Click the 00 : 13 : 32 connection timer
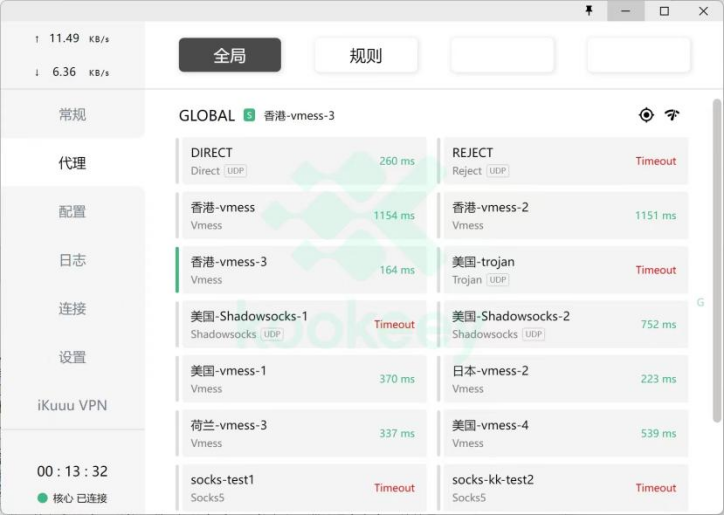 [72, 471]
